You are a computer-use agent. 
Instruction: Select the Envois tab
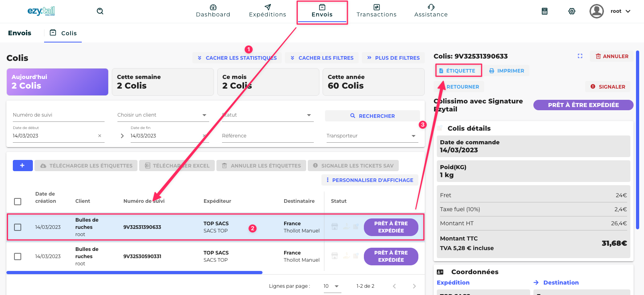coord(322,11)
